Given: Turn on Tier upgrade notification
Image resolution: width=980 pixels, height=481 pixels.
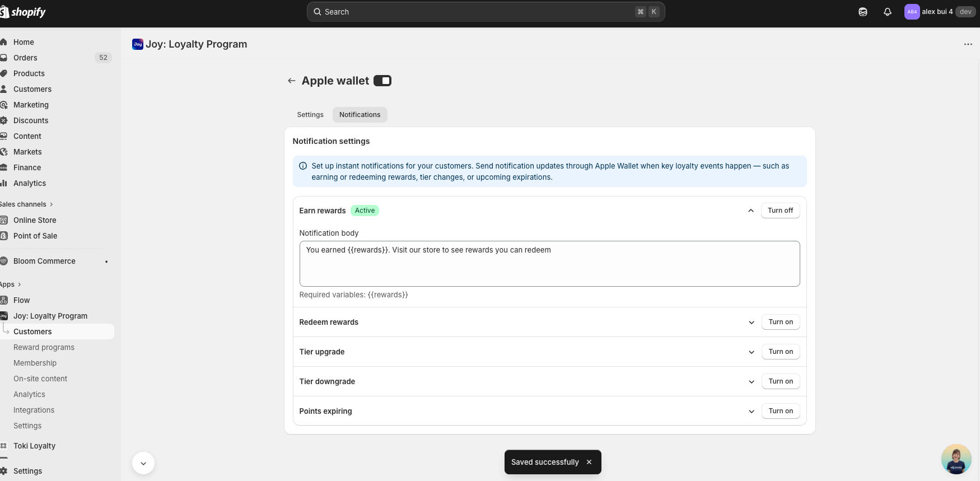Looking at the screenshot, I should pyautogui.click(x=781, y=352).
